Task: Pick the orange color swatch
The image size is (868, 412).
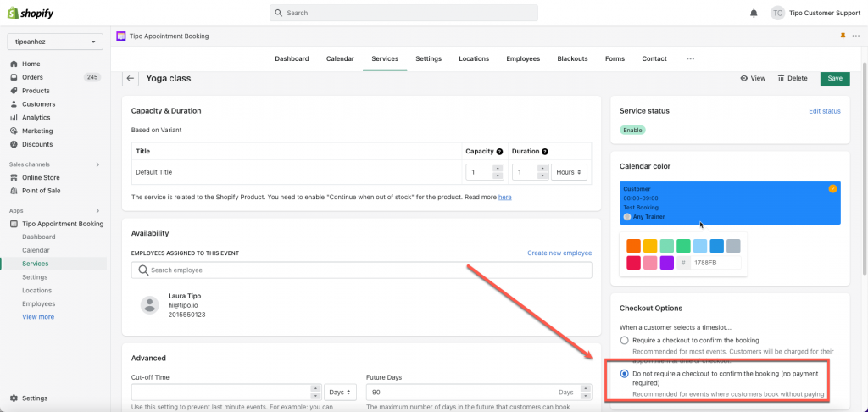Action: coord(634,246)
